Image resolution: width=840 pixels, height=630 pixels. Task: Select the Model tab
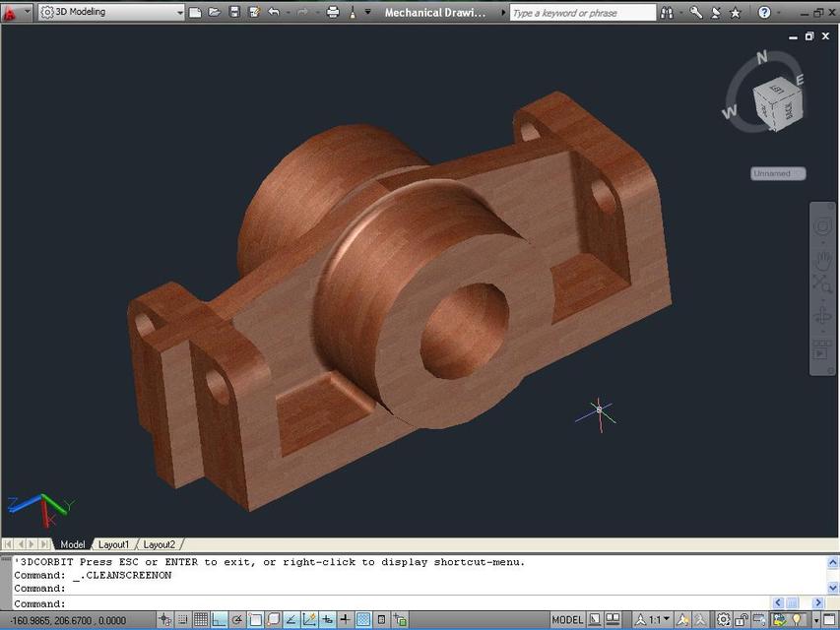pyautogui.click(x=73, y=543)
